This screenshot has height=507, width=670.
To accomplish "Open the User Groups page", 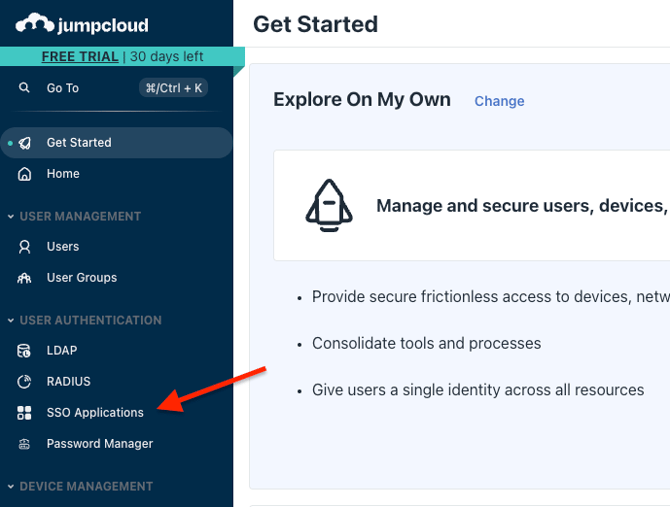I will point(116,278).
